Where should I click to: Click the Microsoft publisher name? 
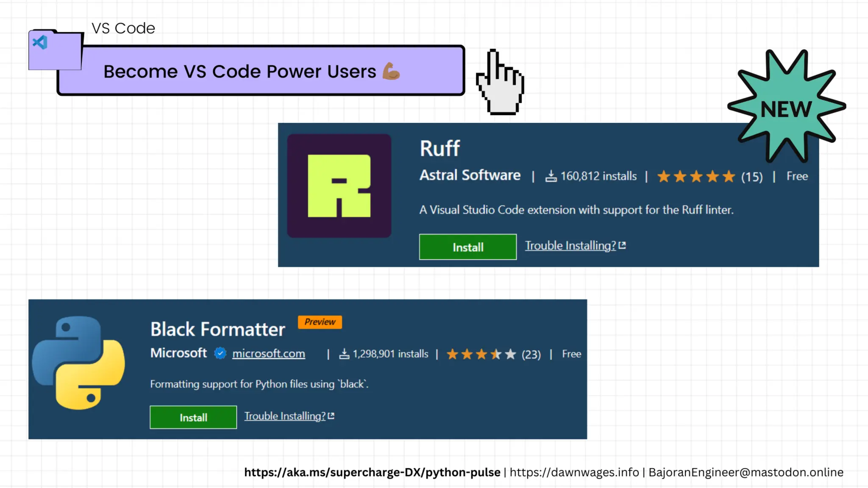tap(178, 353)
